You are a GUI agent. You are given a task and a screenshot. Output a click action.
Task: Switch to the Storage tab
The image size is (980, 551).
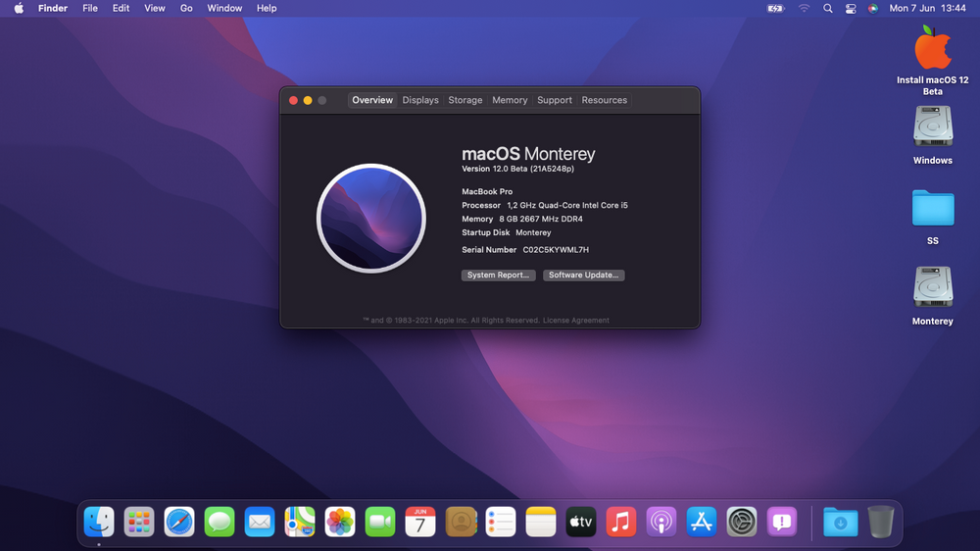[465, 100]
